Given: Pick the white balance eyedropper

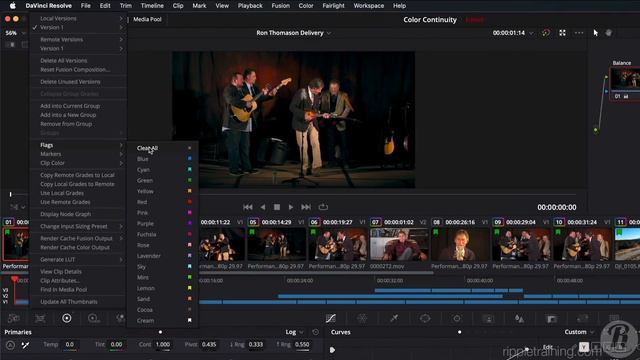Looking at the screenshot, I should click(x=25, y=345).
